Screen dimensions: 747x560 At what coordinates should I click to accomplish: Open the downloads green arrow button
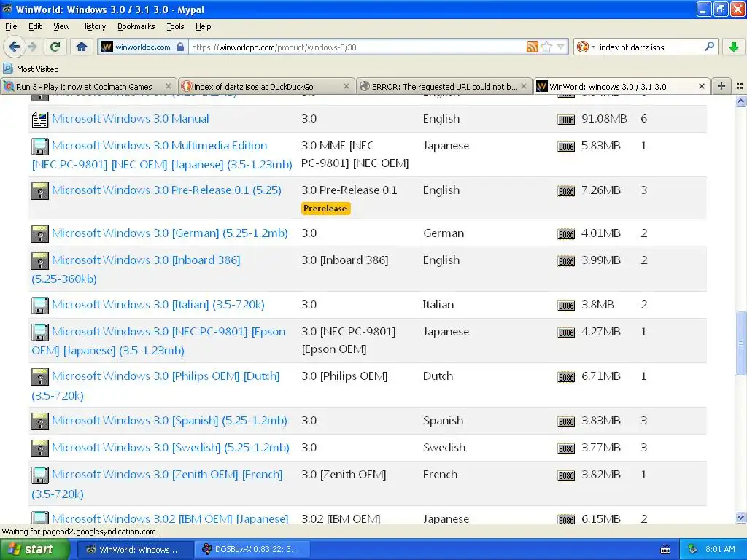[734, 47]
